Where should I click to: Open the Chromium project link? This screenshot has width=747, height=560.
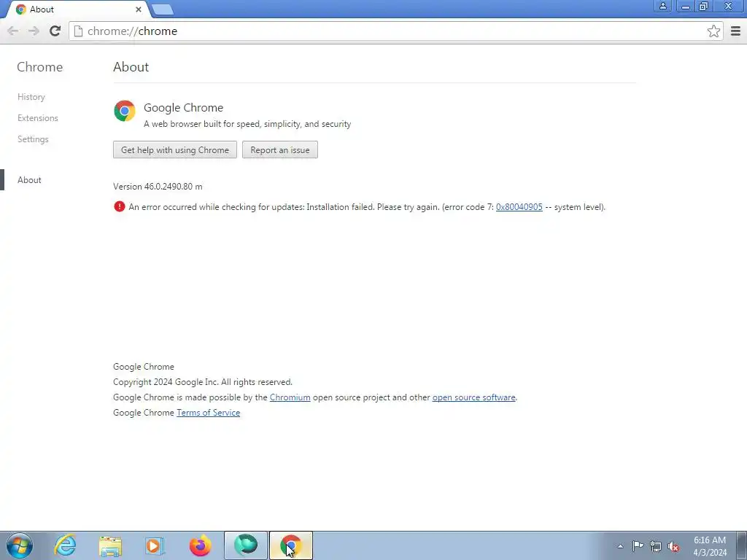point(290,397)
